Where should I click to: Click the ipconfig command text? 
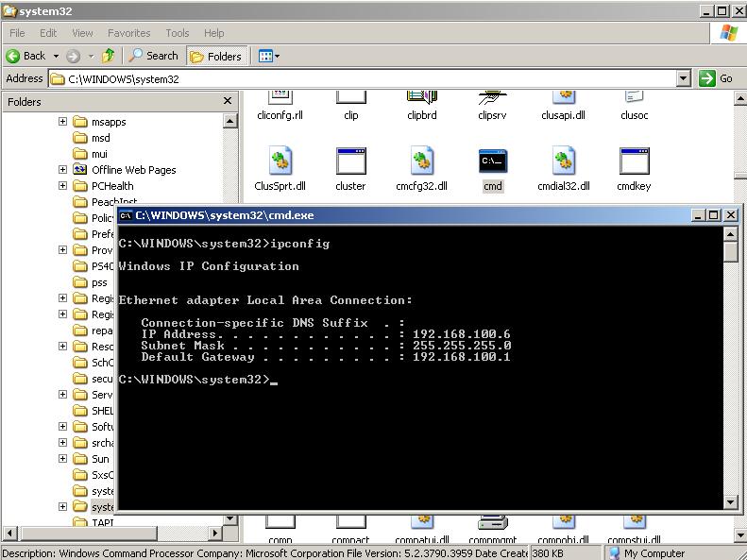[x=299, y=244]
